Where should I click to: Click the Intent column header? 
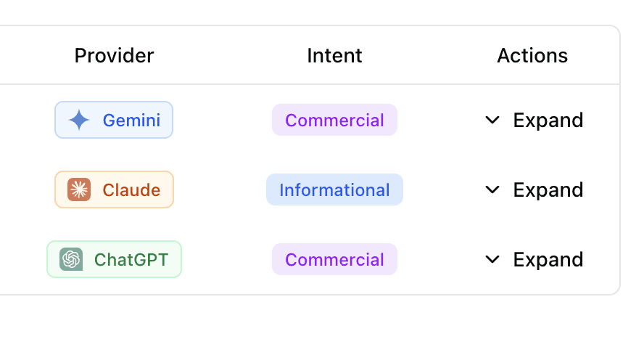click(334, 55)
